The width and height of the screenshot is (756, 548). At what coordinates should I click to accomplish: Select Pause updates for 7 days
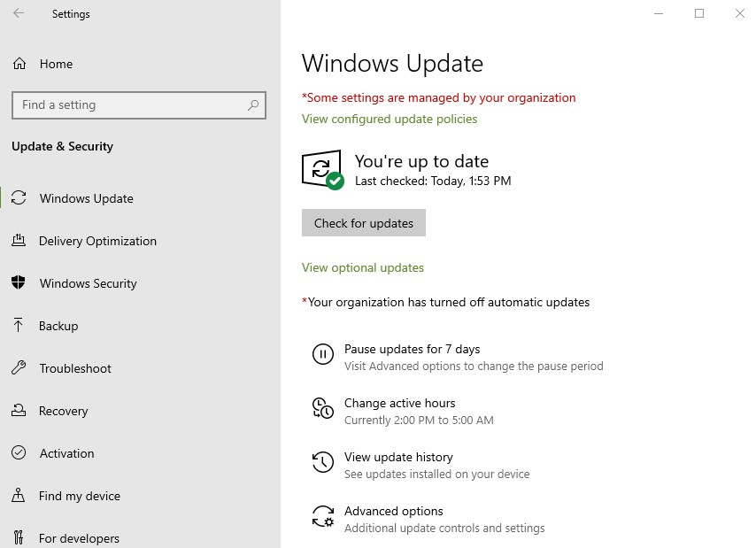[x=412, y=349]
